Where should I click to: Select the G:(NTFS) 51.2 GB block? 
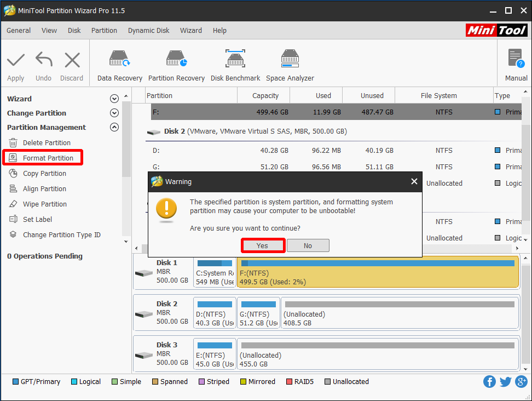pos(258,313)
